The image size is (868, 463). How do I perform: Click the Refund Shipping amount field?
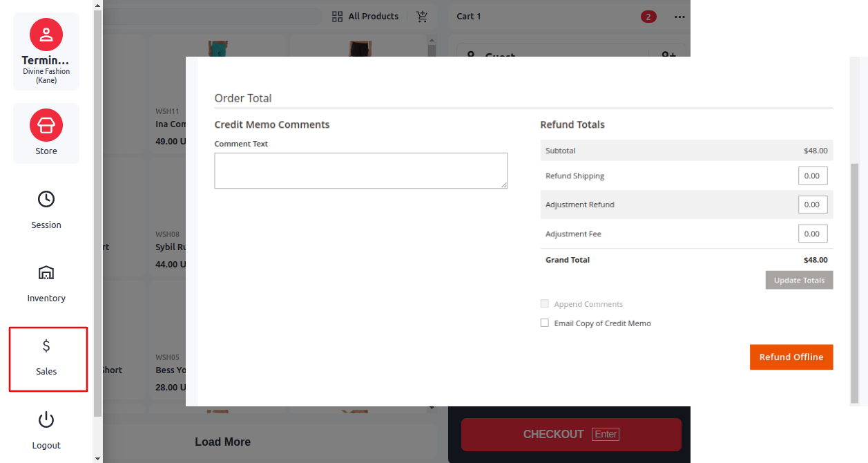coord(812,175)
